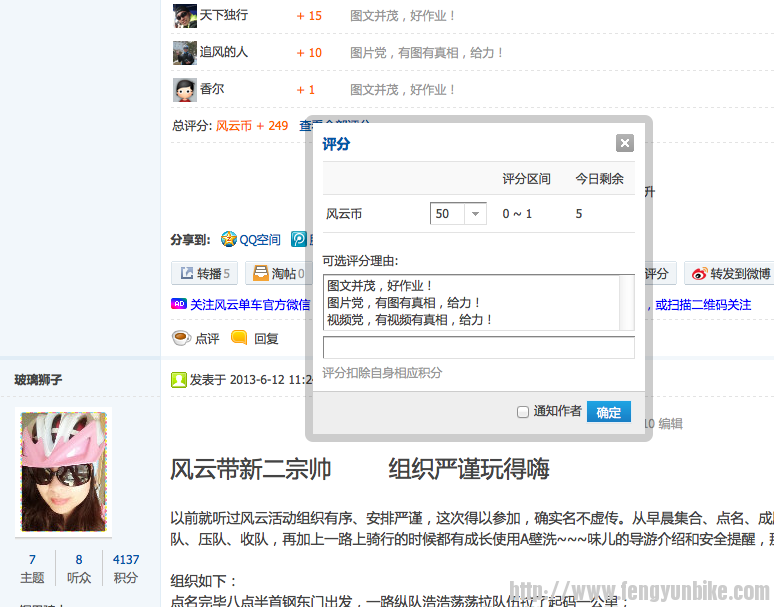The width and height of the screenshot is (774, 607).
Task: Click the 评分区间 column header
Action: point(526,179)
